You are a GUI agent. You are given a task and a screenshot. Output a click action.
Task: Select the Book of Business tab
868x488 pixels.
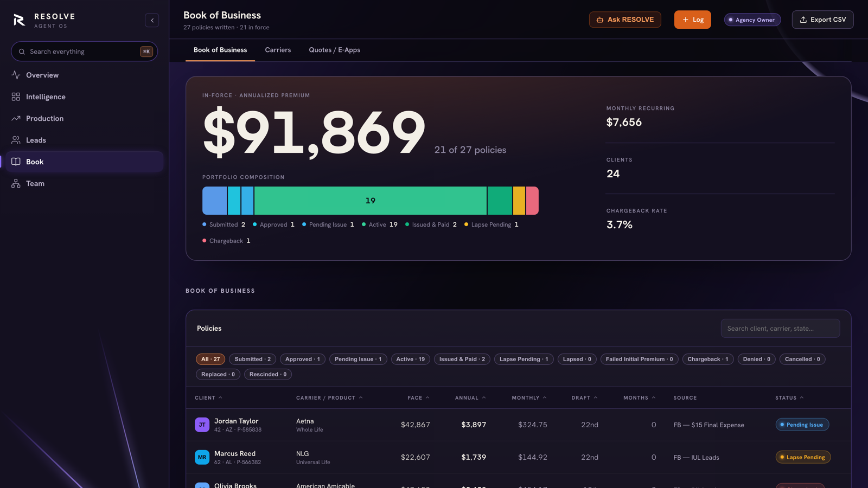tap(220, 50)
